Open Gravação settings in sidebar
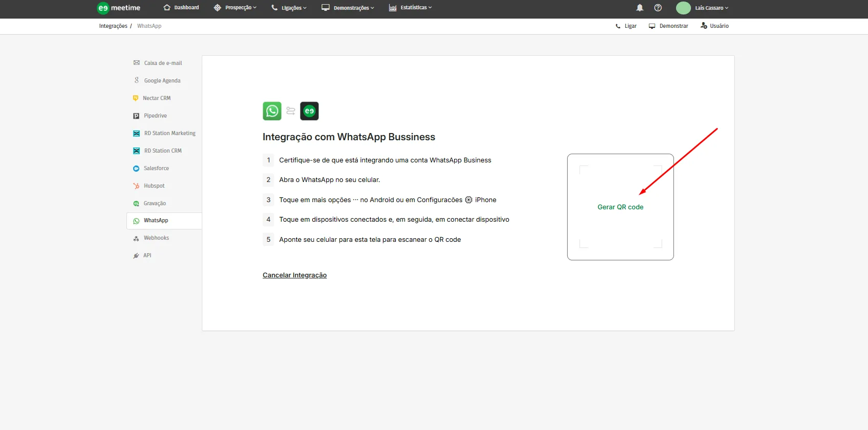 click(155, 204)
